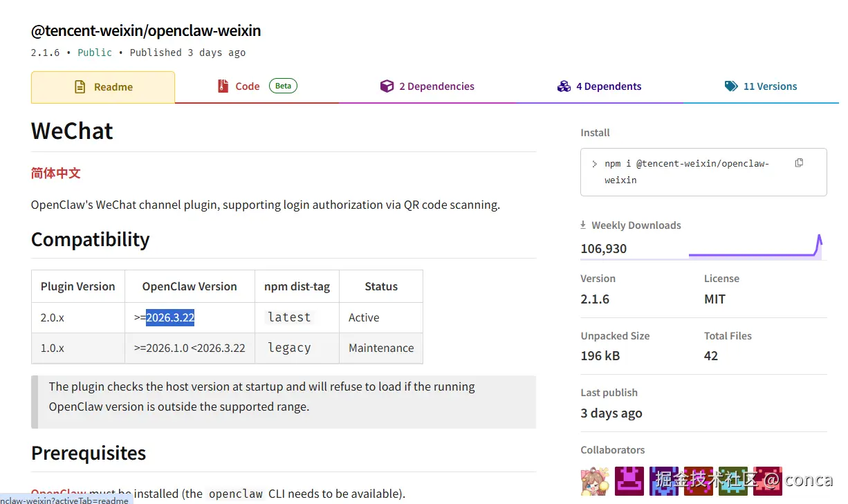Click the 简体中文 link
The height and width of the screenshot is (504, 848).
pyautogui.click(x=56, y=173)
